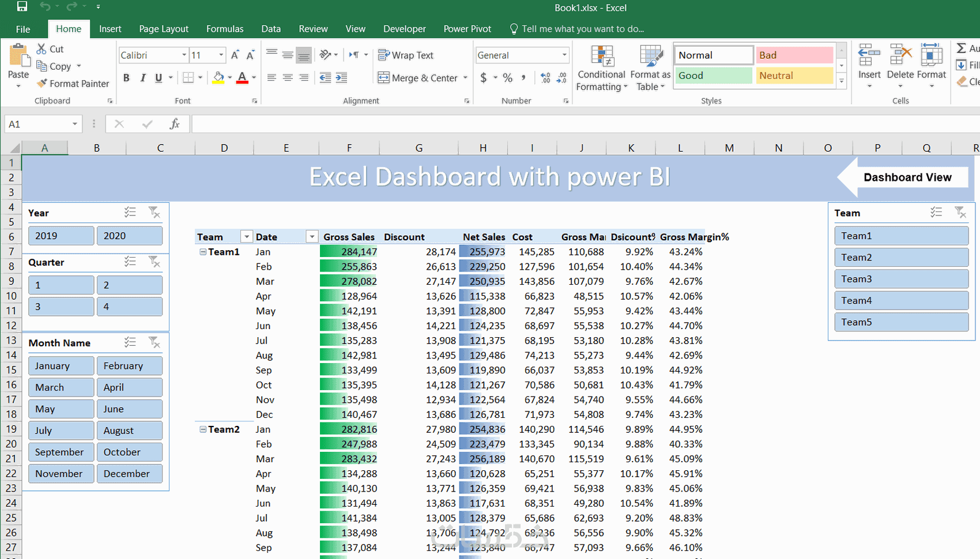The image size is (980, 559).
Task: Click into the formula bar
Action: pos(585,124)
